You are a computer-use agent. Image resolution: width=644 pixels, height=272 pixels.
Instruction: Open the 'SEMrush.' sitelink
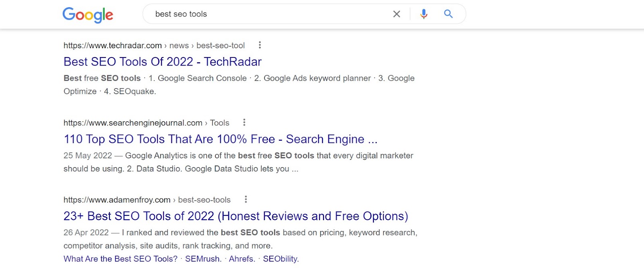click(203, 259)
